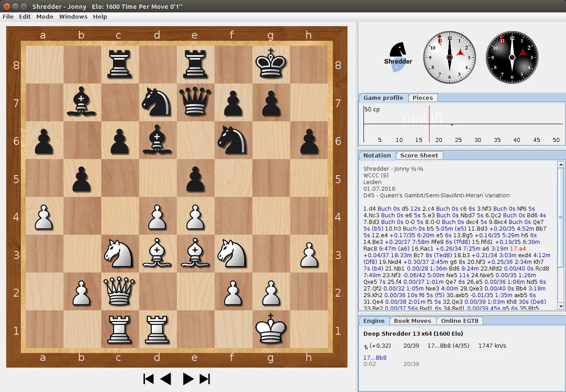The width and height of the screenshot is (566, 392).
Task: Select the black queen on e7
Action: coord(195,102)
